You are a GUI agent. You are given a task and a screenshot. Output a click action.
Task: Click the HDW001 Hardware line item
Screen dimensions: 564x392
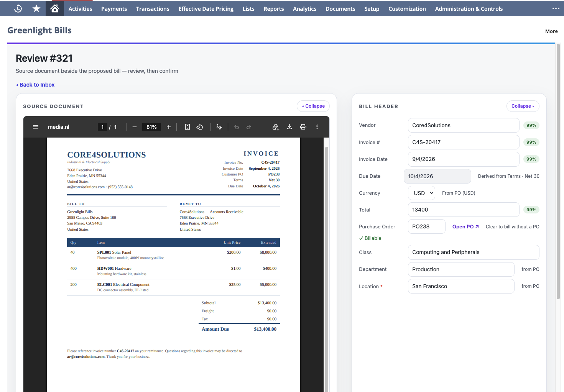[173, 271]
